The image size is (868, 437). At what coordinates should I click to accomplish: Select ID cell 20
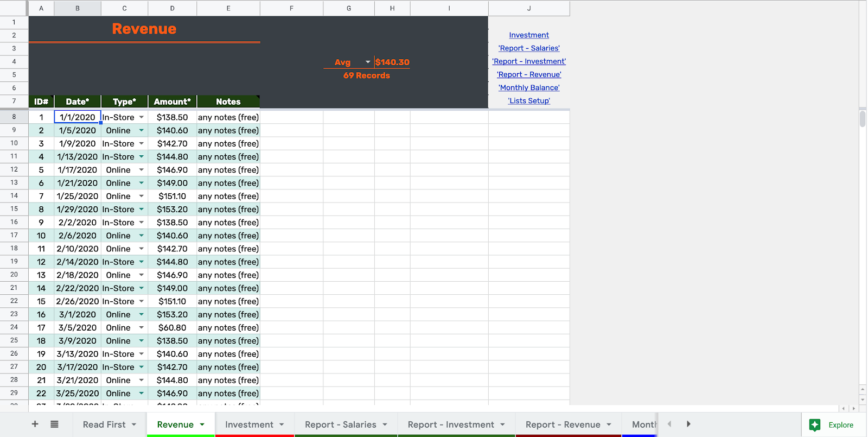[x=41, y=368]
